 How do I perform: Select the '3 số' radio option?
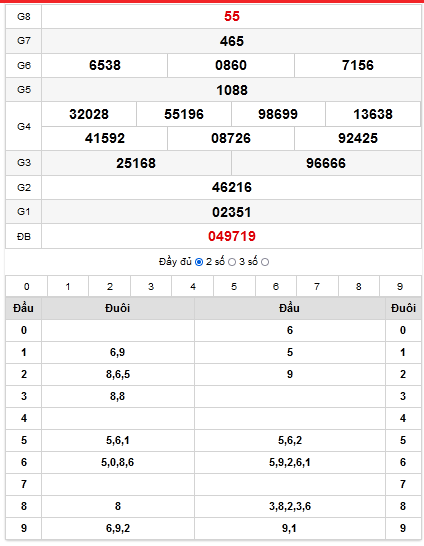coord(265,262)
